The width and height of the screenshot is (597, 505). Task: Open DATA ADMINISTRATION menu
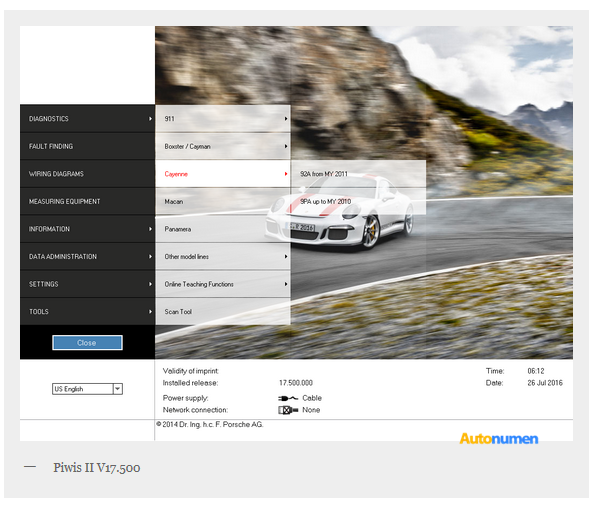(87, 257)
